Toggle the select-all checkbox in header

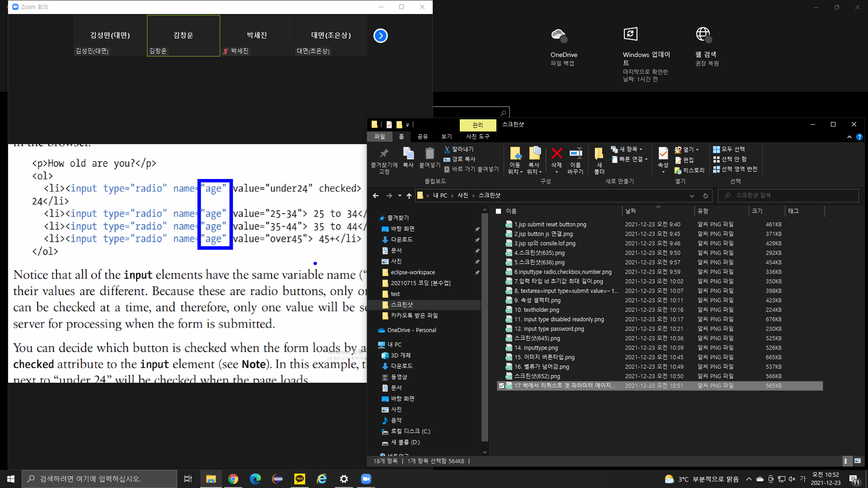[x=499, y=211]
